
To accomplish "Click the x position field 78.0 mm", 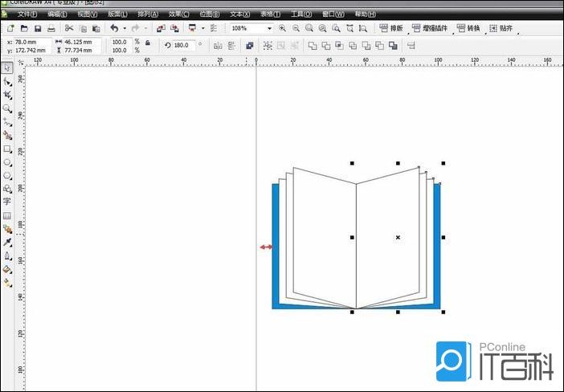I will tap(31, 42).
